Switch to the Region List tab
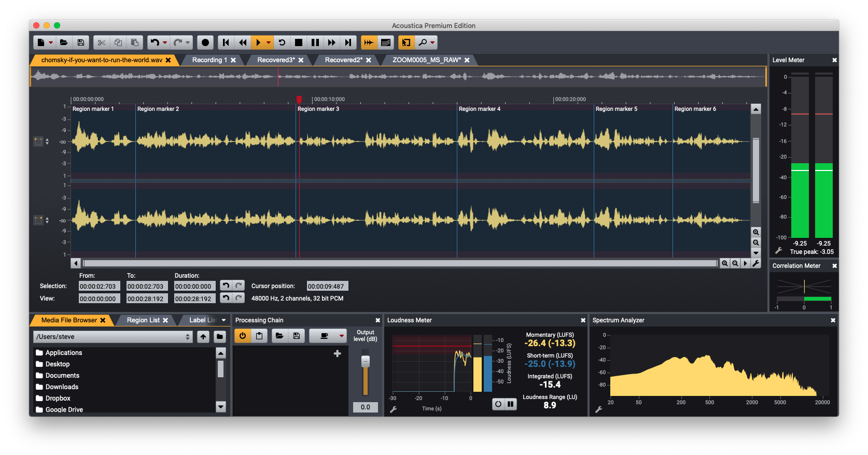This screenshot has width=868, height=455. [x=143, y=320]
